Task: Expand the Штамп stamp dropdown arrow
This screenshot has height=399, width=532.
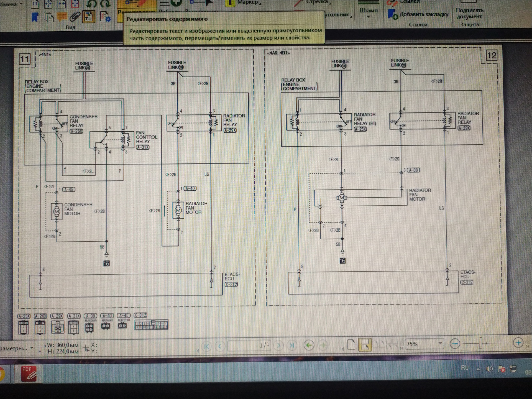Action: point(368,17)
